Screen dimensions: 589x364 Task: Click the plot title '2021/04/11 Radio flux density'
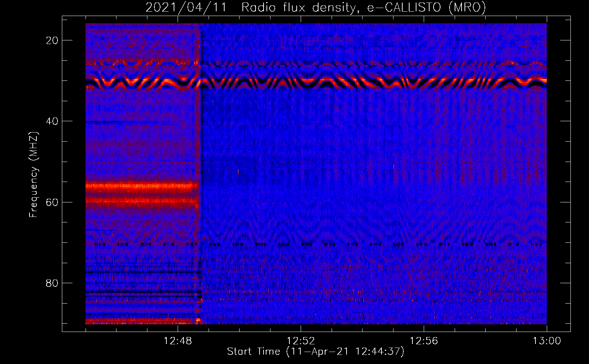click(x=316, y=7)
